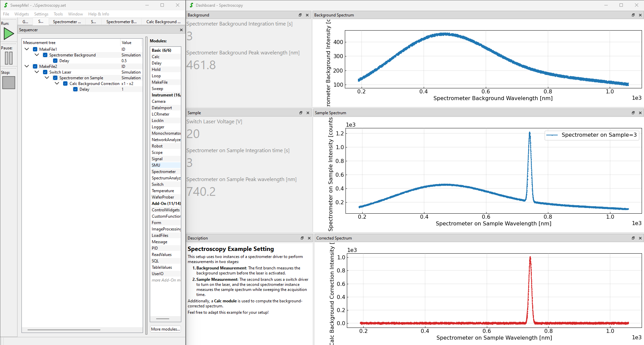Collapse the Calc Background Correction node
Image resolution: width=644 pixels, height=345 pixels.
[57, 83]
